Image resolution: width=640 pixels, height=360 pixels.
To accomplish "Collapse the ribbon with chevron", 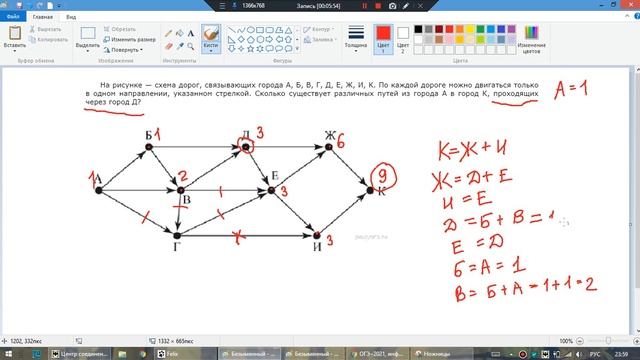I will point(627,16).
